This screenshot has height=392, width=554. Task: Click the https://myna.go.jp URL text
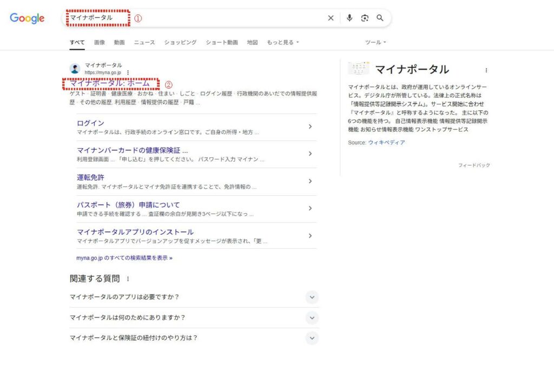[x=103, y=72]
